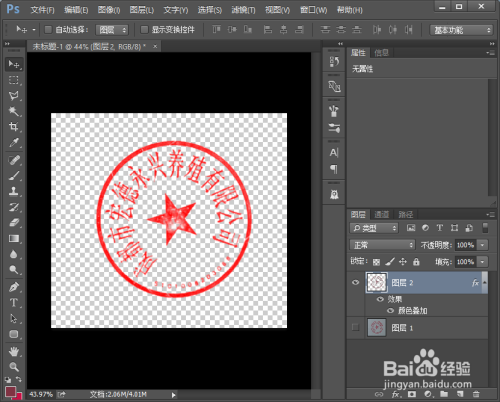Image resolution: width=500 pixels, height=402 pixels.
Task: Enable show transform controls checkbox
Action: pyautogui.click(x=144, y=30)
